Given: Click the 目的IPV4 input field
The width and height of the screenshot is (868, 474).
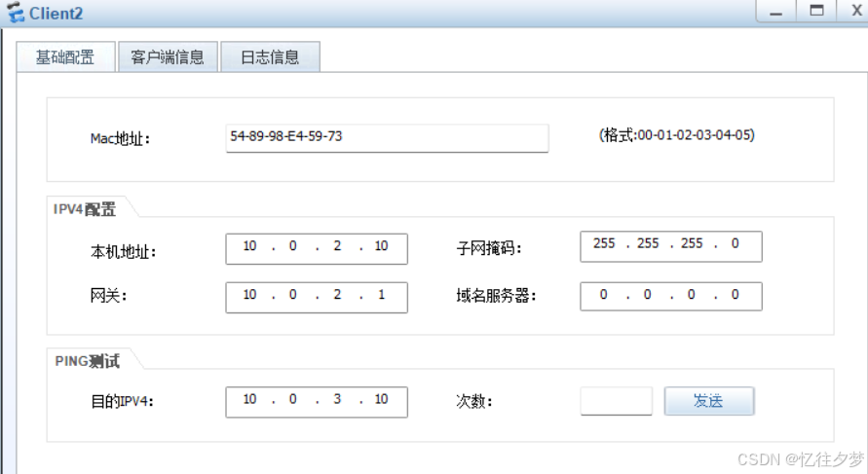Looking at the screenshot, I should [317, 402].
